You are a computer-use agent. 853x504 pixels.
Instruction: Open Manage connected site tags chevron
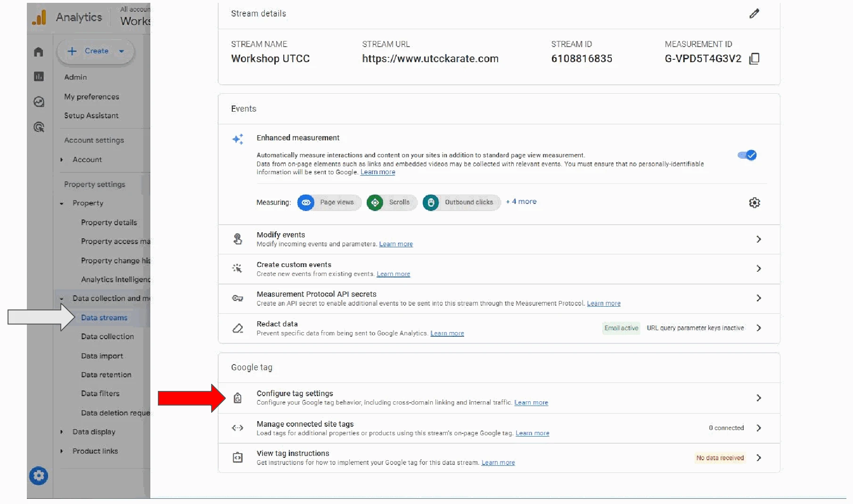click(x=759, y=428)
